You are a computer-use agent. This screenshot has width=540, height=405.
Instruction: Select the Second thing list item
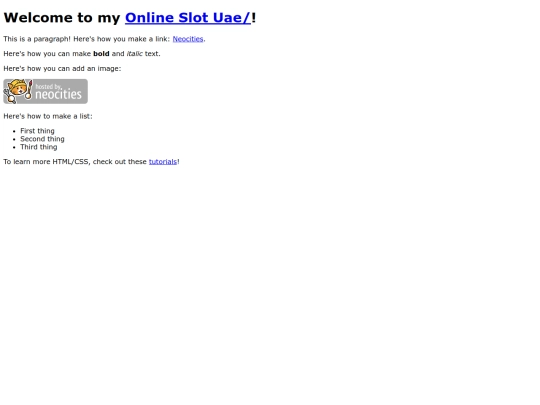[x=42, y=139]
